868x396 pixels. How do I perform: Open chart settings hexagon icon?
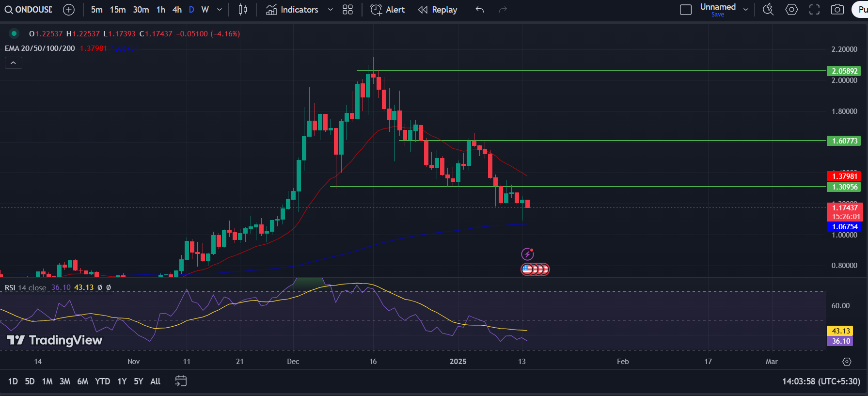pos(791,10)
